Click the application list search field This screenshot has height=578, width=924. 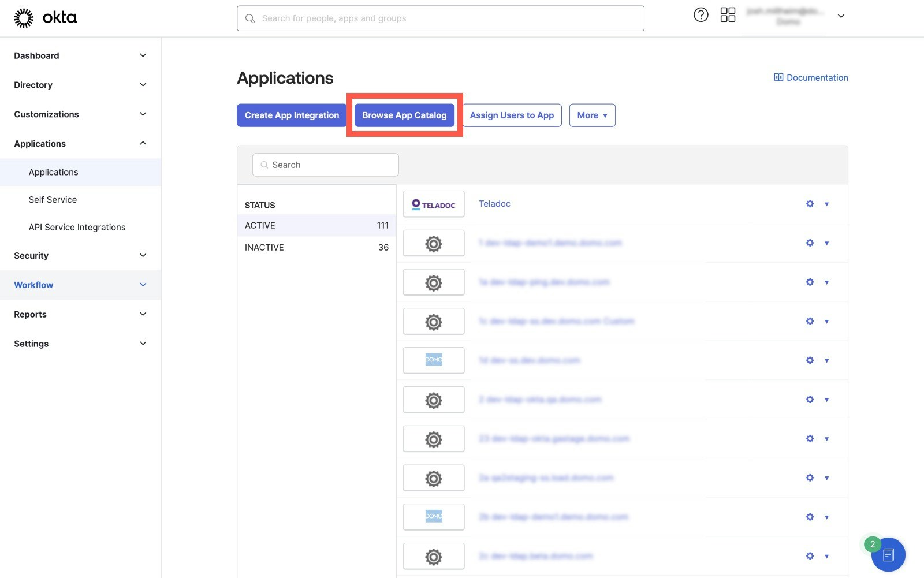pyautogui.click(x=325, y=165)
